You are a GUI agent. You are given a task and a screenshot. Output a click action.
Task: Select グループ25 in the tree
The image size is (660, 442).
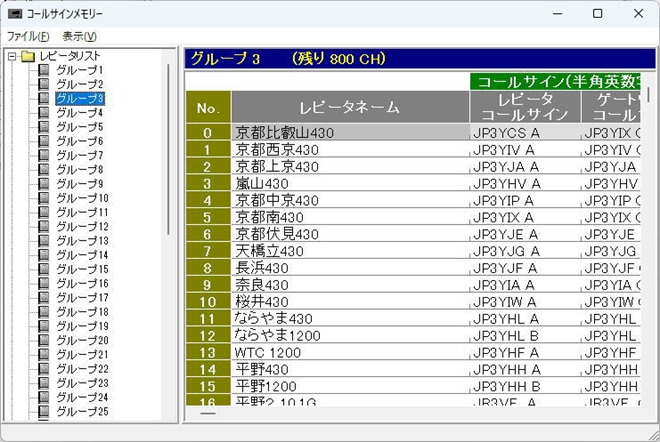pyautogui.click(x=82, y=412)
